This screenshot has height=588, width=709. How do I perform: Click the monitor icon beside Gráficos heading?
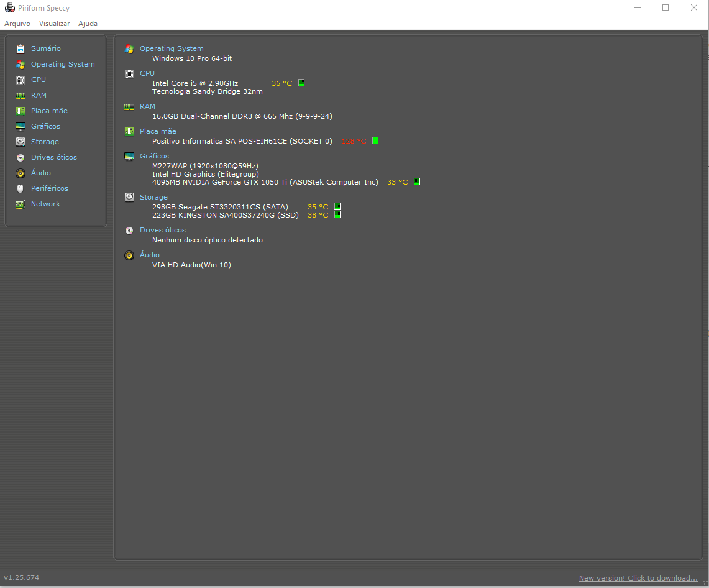(129, 157)
